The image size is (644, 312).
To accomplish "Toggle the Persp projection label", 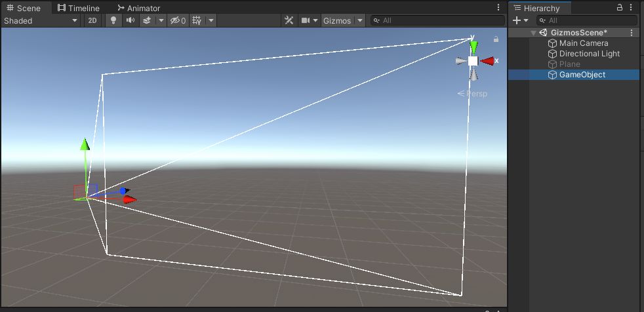I will click(472, 94).
